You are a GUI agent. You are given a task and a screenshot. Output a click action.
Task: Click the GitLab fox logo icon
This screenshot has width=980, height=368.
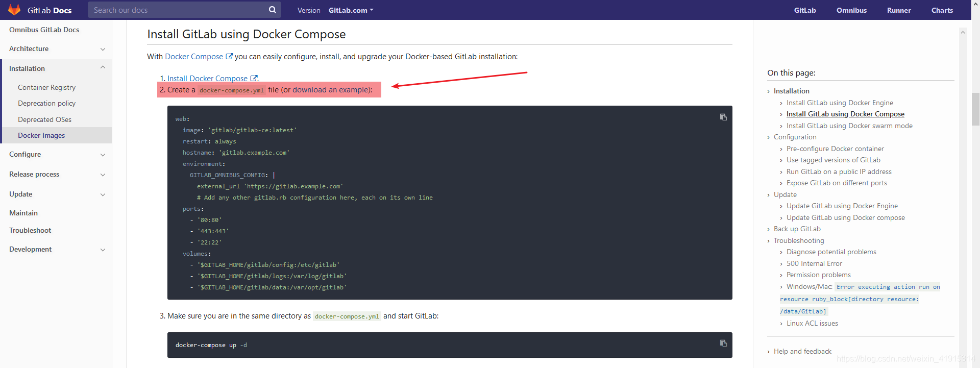pyautogui.click(x=14, y=10)
